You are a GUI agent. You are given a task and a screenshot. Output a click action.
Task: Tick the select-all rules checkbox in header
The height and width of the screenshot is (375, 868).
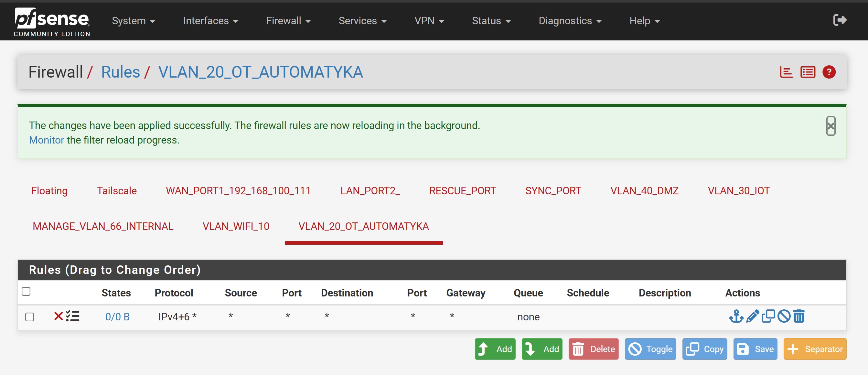[26, 292]
